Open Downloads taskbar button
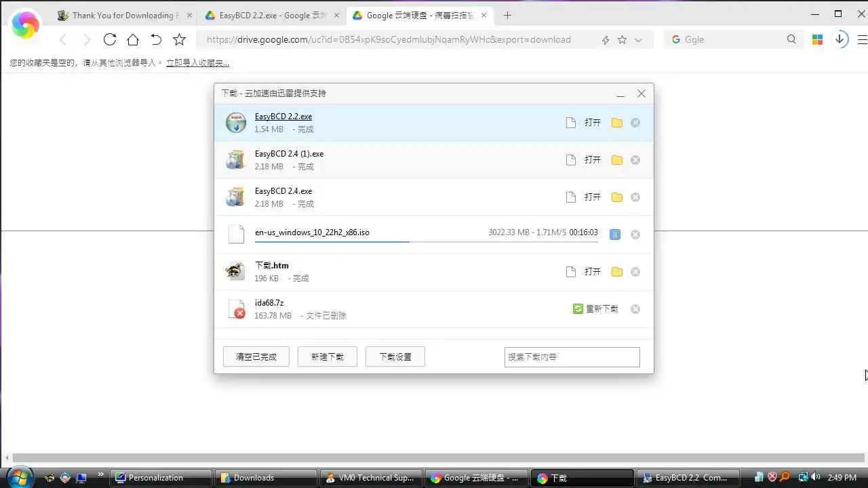Viewport: 868px width, 488px height. tap(265, 478)
